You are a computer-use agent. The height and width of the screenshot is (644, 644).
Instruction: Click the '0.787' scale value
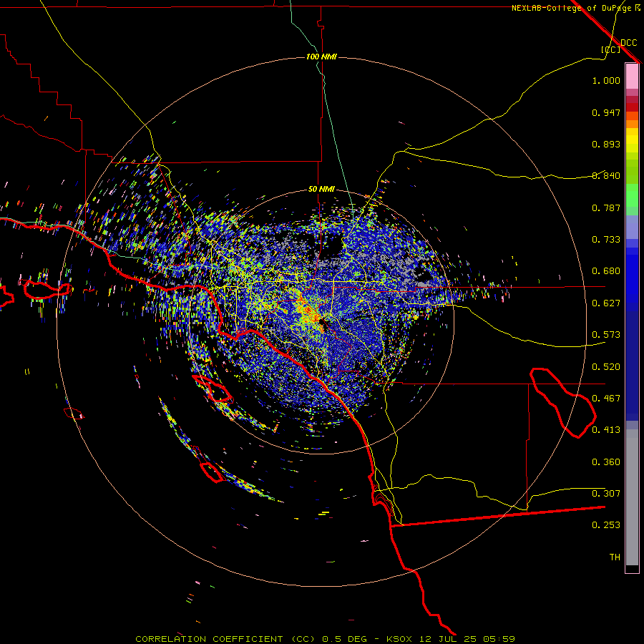point(606,208)
